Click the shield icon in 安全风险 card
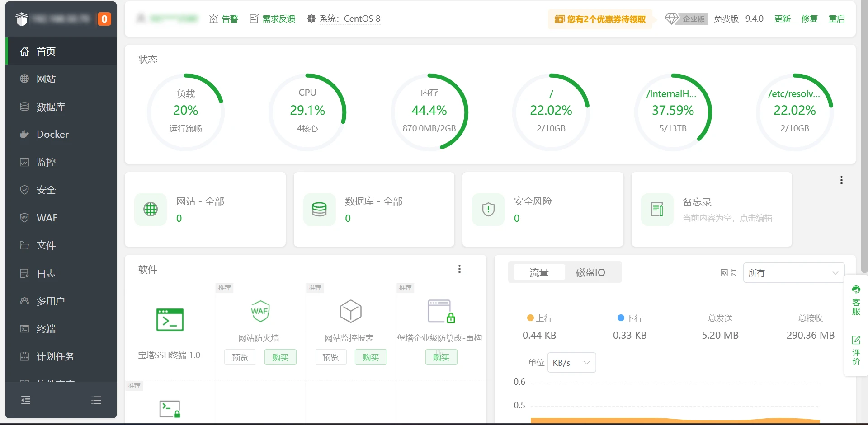The height and width of the screenshot is (425, 868). click(x=488, y=209)
